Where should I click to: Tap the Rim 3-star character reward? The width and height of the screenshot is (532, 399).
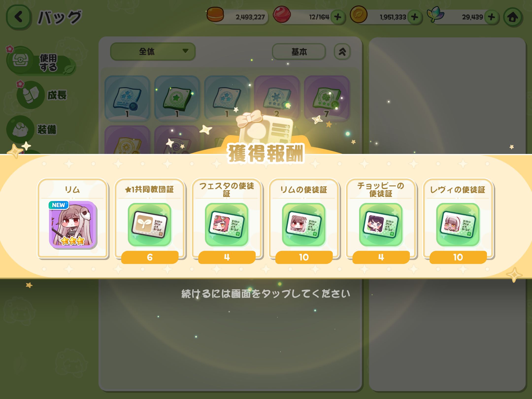[x=73, y=219]
